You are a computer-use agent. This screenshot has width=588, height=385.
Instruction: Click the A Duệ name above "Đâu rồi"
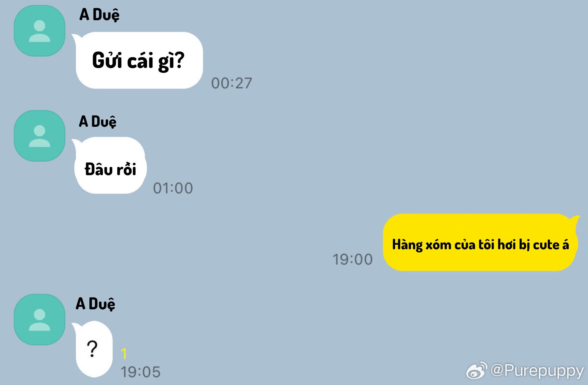pos(98,121)
